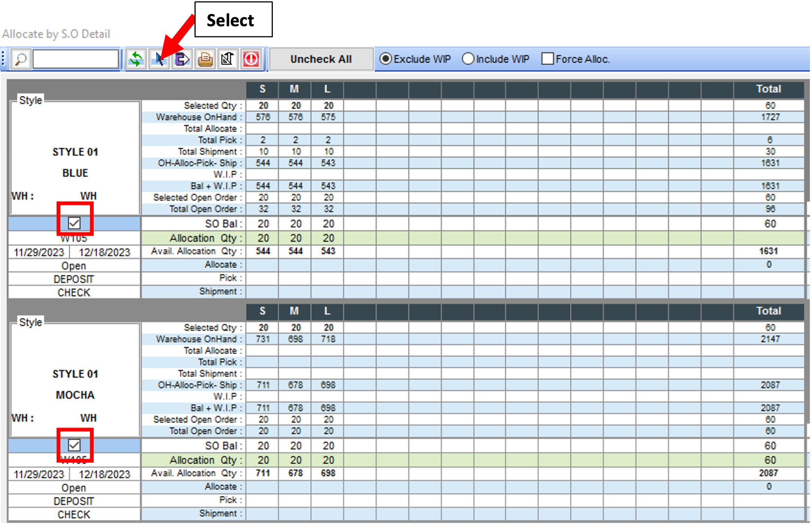Click the green refresh arrows icon

136,59
